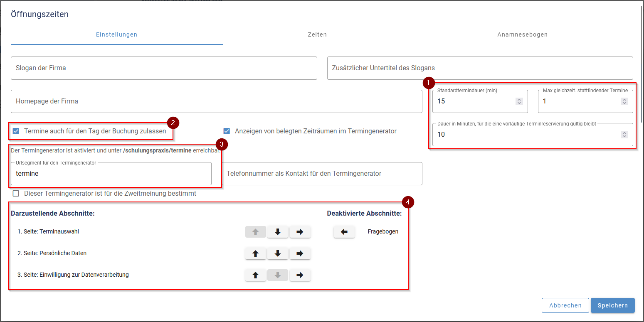Click stepper for Terminreservierung duration

click(x=624, y=135)
